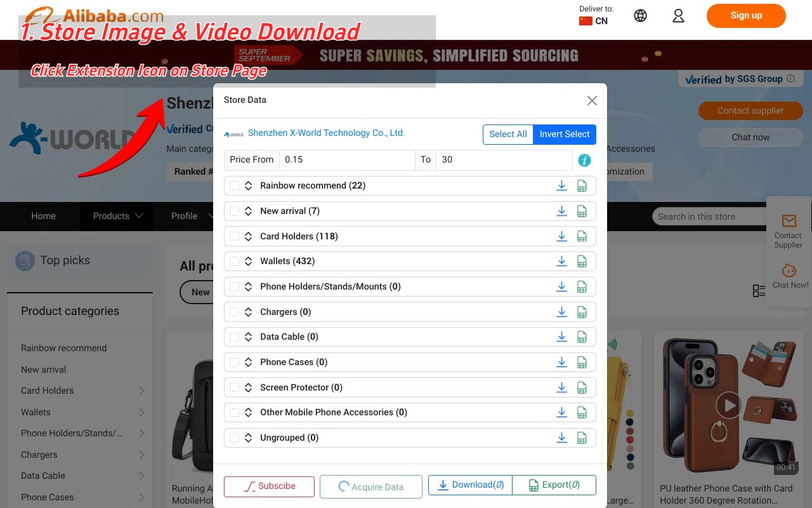Export spreadsheet for Card Holders category
The height and width of the screenshot is (508, 812).
click(582, 236)
